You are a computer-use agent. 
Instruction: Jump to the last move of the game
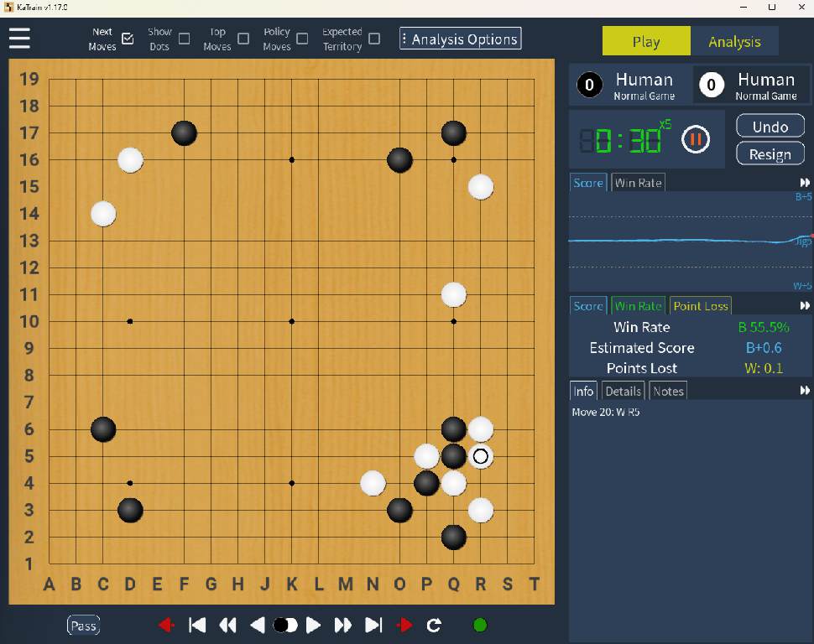[373, 625]
